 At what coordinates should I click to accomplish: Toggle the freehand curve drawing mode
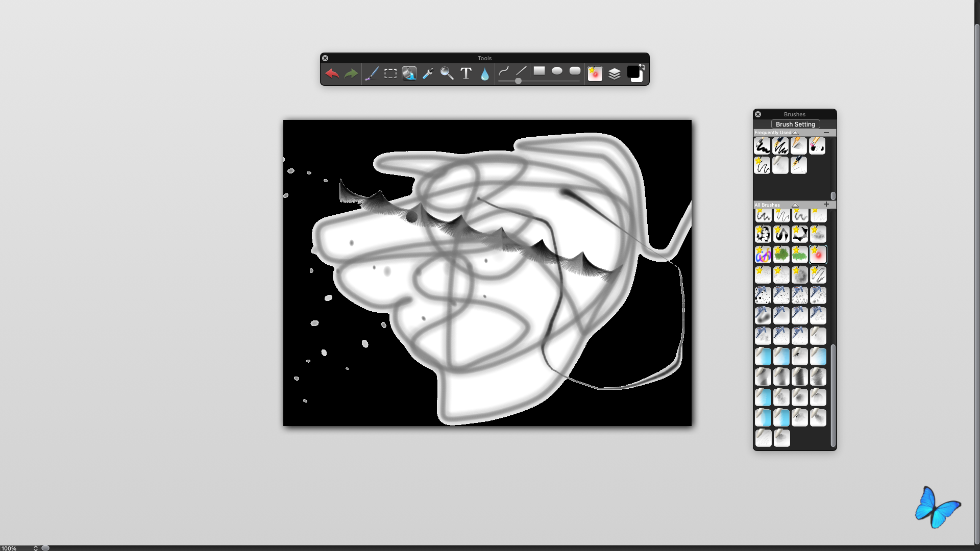[504, 71]
